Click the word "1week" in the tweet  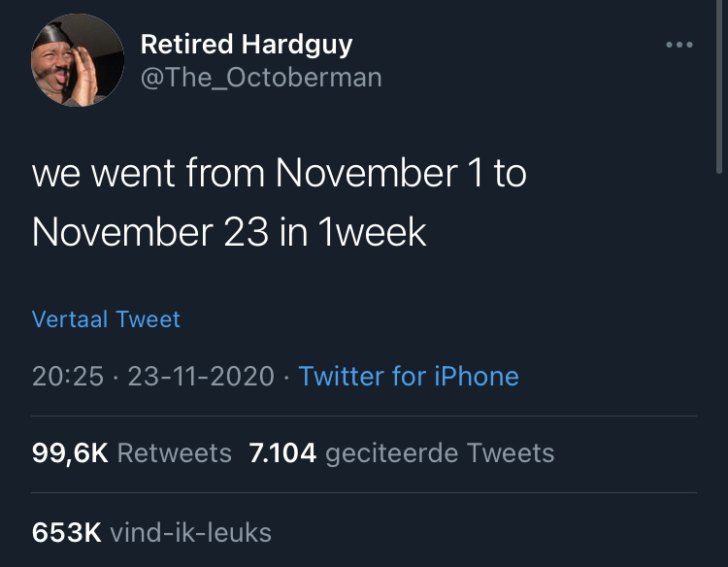[x=372, y=232]
